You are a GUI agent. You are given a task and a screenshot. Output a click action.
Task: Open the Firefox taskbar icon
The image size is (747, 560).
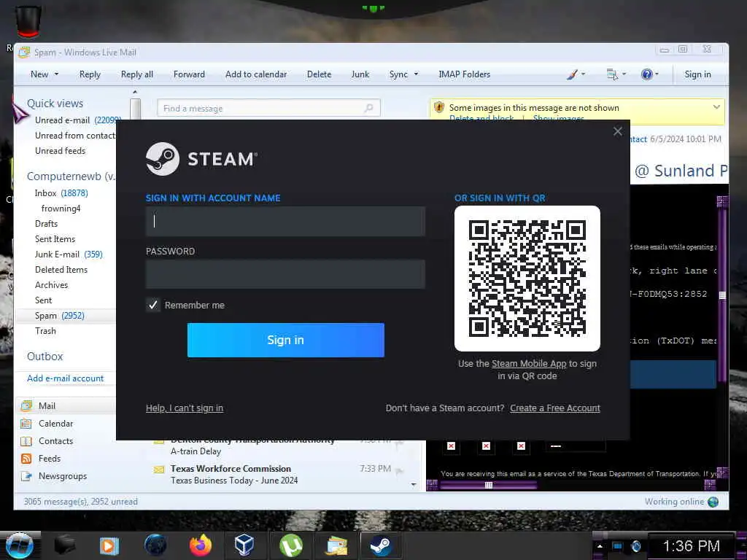pos(201,545)
